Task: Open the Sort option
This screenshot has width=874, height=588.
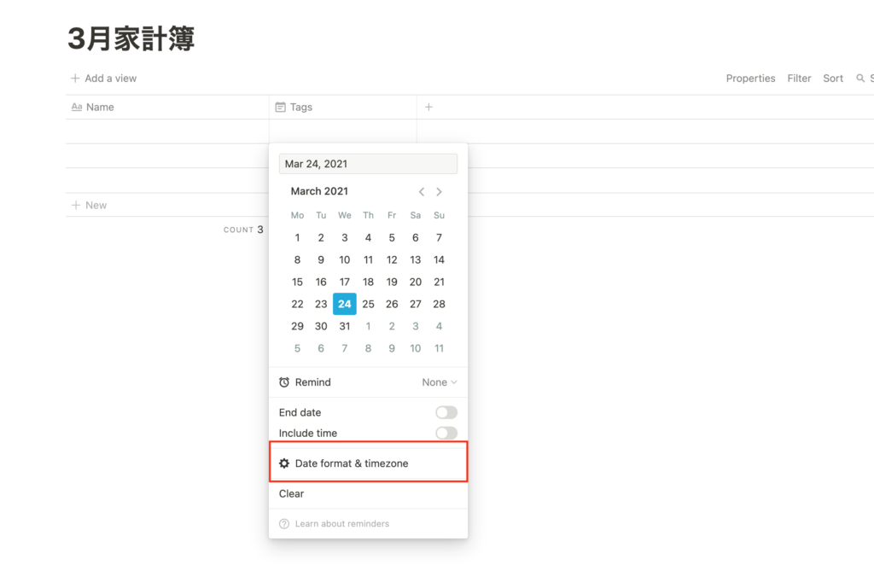Action: pos(833,79)
